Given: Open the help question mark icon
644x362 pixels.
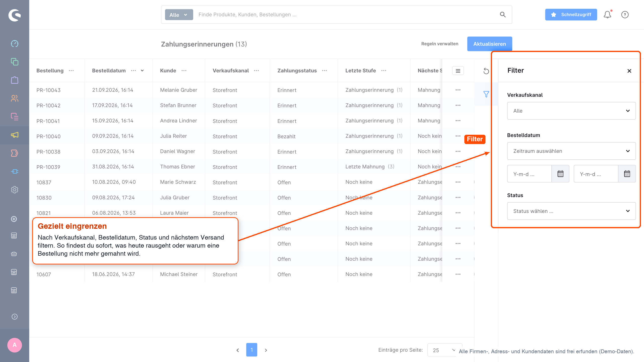Looking at the screenshot, I should pos(625,15).
